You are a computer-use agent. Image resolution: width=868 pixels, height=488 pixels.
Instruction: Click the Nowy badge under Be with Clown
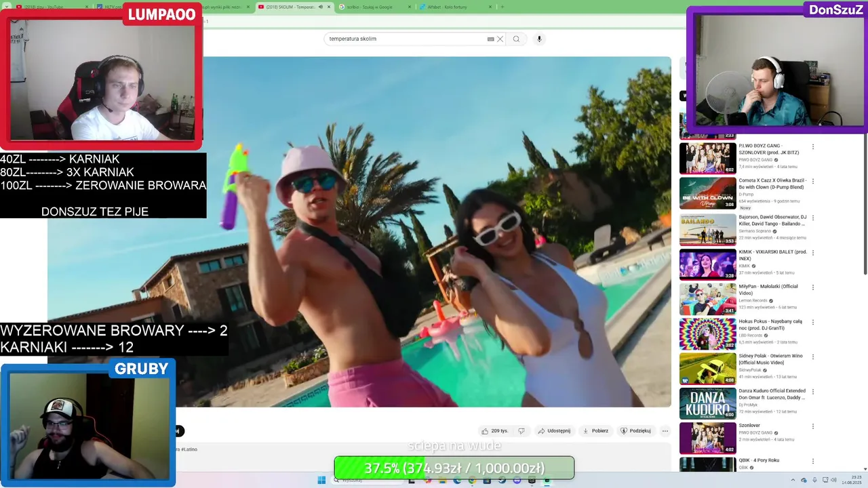745,208
